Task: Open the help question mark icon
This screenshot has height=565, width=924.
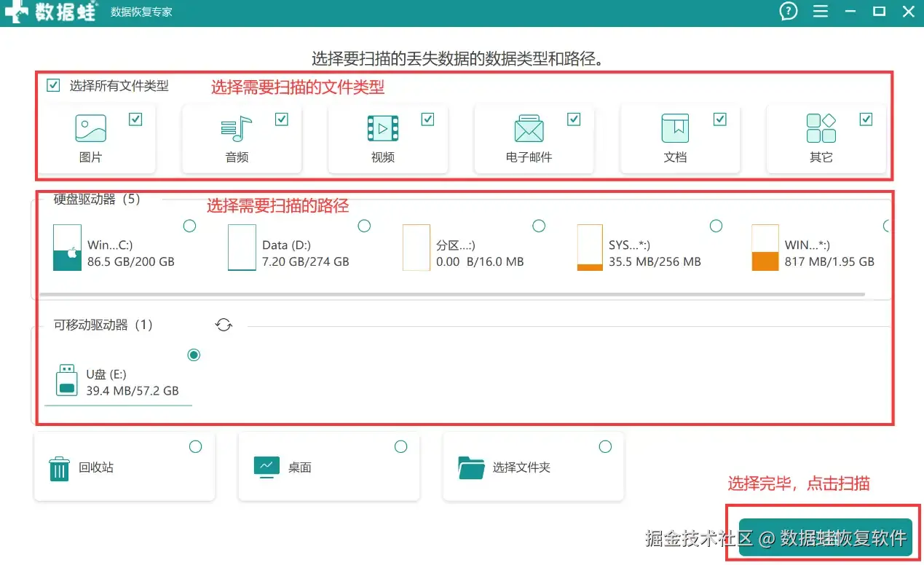Action: coord(788,11)
